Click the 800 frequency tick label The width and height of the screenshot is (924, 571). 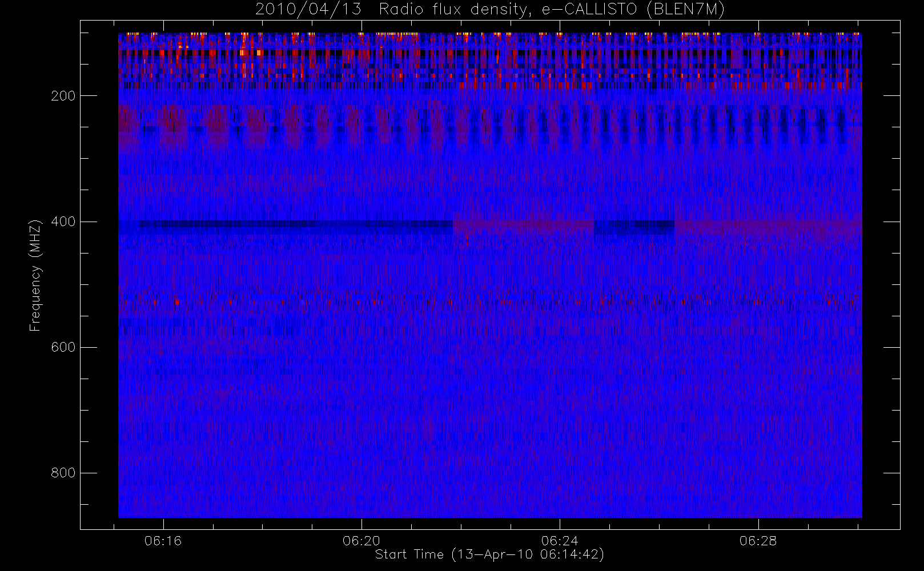[x=63, y=473]
